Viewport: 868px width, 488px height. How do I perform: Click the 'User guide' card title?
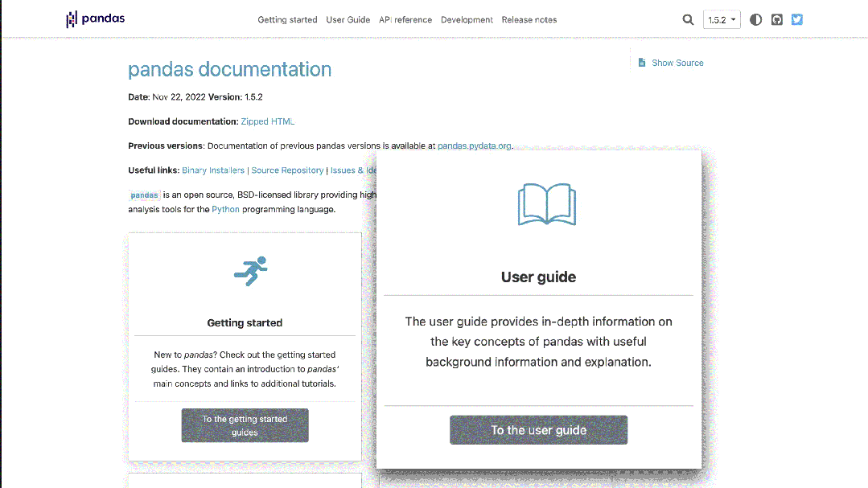539,277
